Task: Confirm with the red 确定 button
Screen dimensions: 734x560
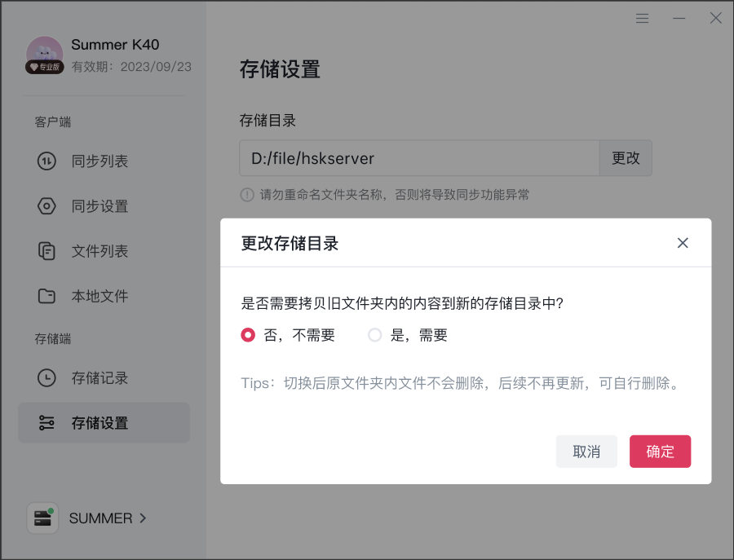Action: click(x=660, y=452)
